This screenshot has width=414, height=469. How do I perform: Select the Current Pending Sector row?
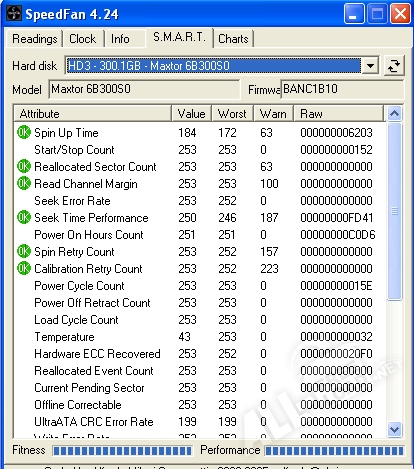200,387
